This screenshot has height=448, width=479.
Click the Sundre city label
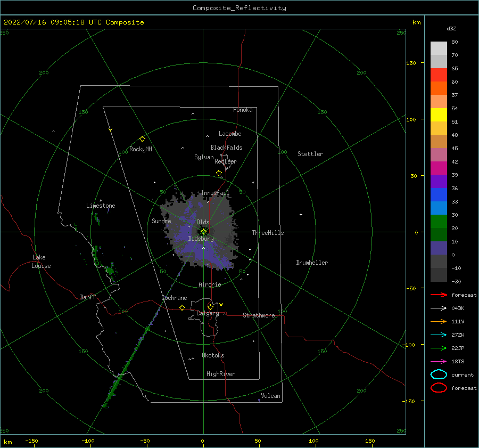click(161, 221)
